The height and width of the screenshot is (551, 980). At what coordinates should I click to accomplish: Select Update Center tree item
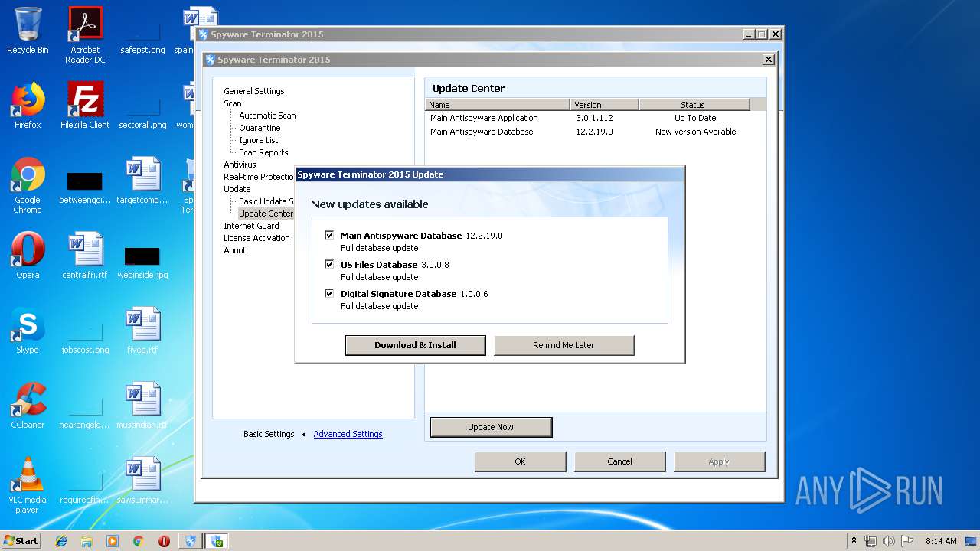(x=266, y=214)
